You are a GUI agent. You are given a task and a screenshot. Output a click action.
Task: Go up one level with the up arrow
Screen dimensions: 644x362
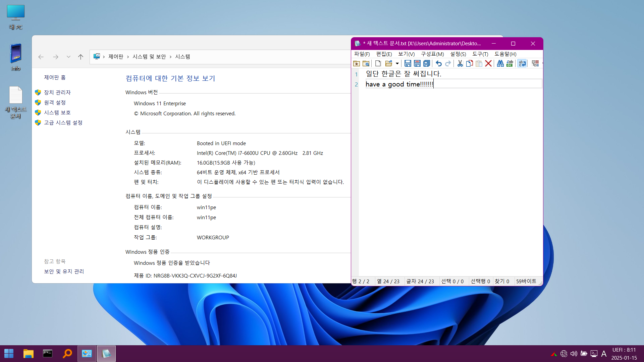point(80,57)
